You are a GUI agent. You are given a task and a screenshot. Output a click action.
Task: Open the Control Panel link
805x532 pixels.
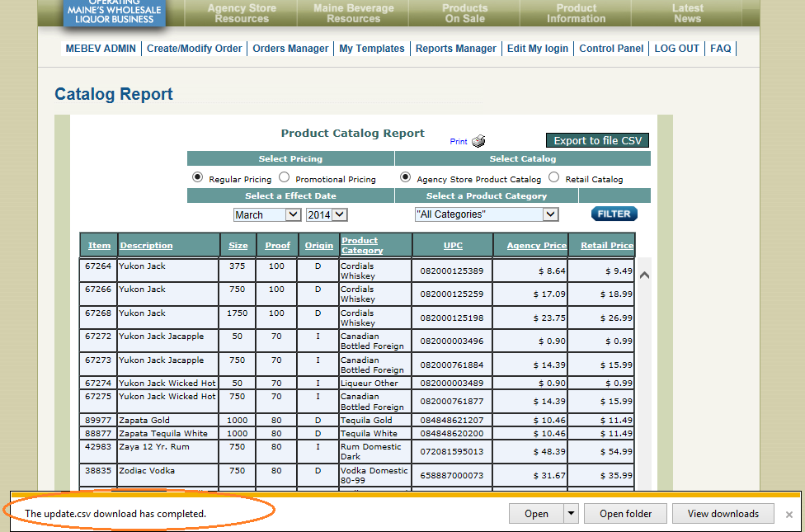pos(611,49)
